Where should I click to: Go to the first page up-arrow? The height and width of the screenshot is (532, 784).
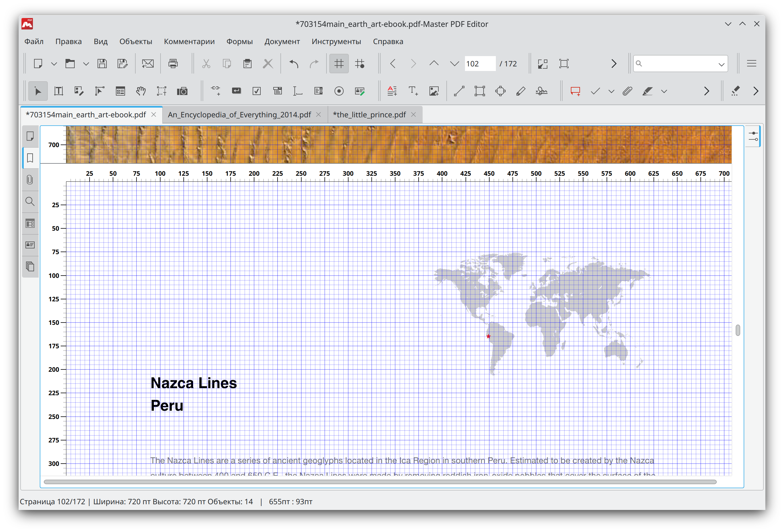tap(434, 64)
